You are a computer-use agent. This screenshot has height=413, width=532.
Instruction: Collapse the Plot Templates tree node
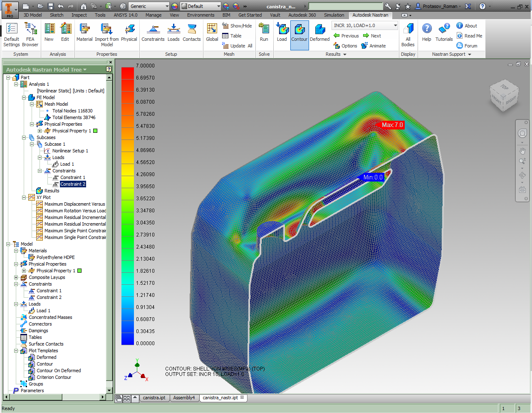16,351
